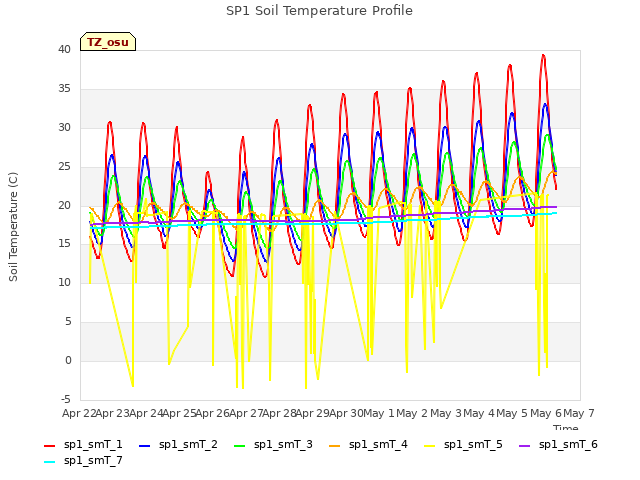
Task: Click the orange sp1_smT_4 legend swatch
Action: (334, 446)
